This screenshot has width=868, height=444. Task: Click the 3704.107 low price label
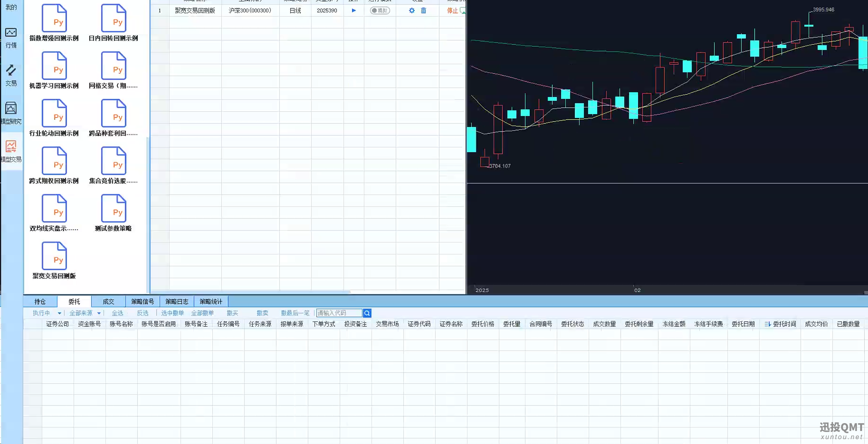500,166
